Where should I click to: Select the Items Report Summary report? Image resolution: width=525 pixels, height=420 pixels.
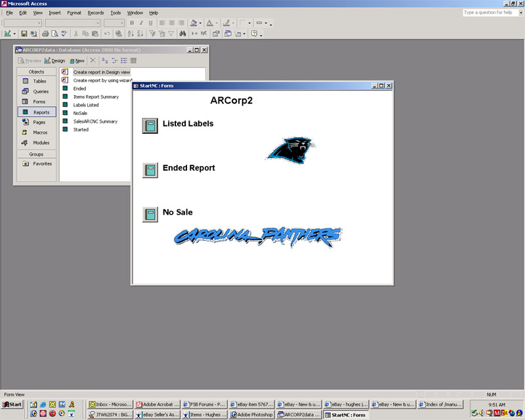point(96,96)
